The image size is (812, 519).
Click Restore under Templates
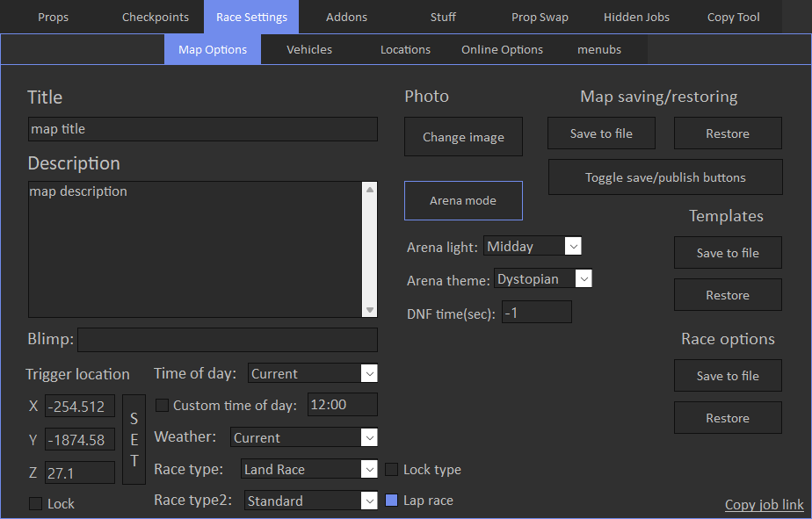(x=728, y=295)
